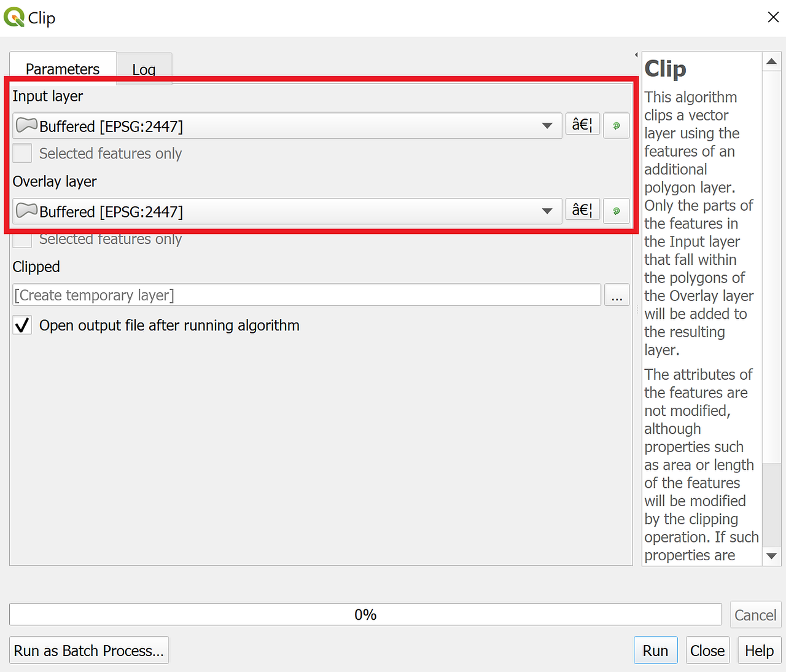The image size is (786, 672).
Task: Click the Clipped output path field
Action: click(306, 295)
